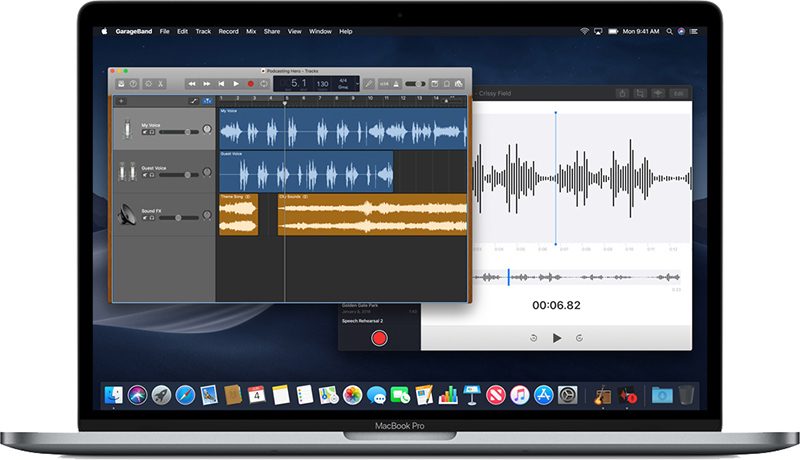The image size is (800, 460).
Task: Rewind the GarageBand project
Action: 192,84
